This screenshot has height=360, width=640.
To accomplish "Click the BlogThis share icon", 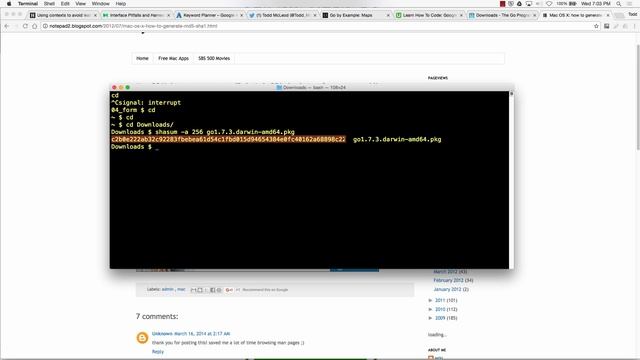I will [200, 290].
